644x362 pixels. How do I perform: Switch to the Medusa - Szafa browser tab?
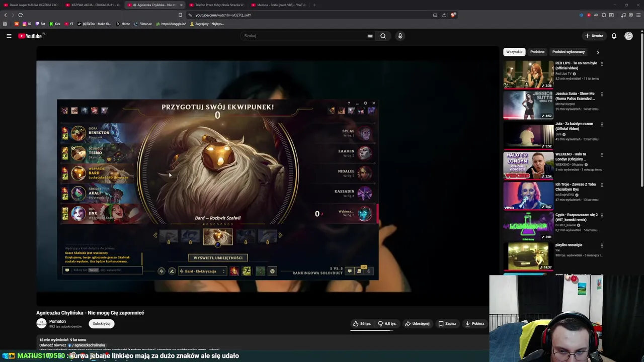[278, 5]
